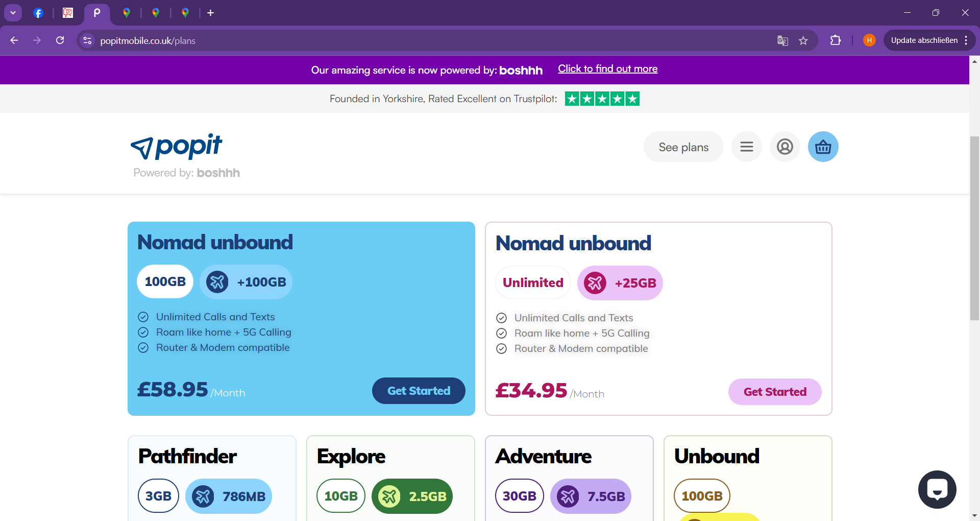Get Started with the £58.95 plan
Image resolution: width=980 pixels, height=521 pixels.
[x=419, y=391]
